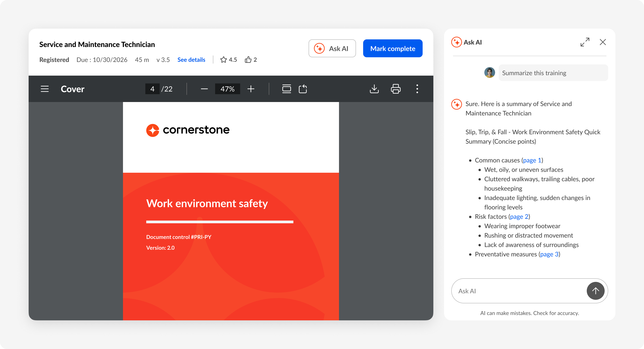This screenshot has width=644, height=349.
Task: Send the Ask AI message arrow
Action: (x=595, y=291)
